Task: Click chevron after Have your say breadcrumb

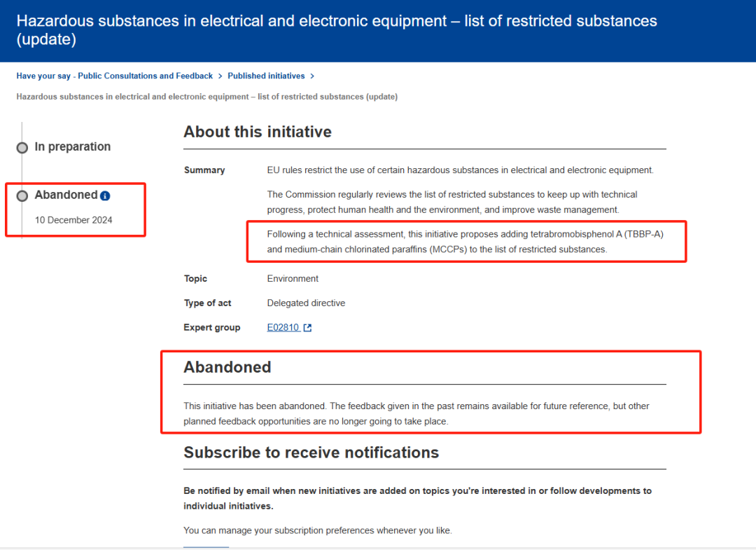Action: point(220,76)
